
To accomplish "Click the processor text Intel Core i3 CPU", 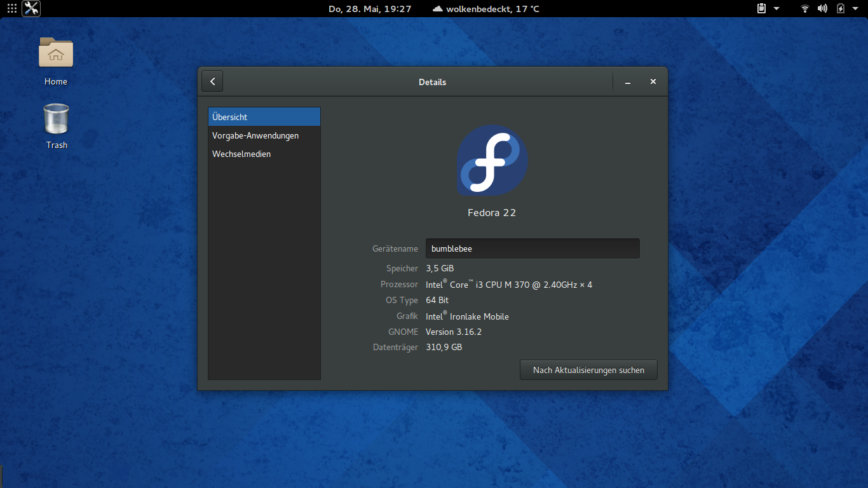I will [509, 284].
